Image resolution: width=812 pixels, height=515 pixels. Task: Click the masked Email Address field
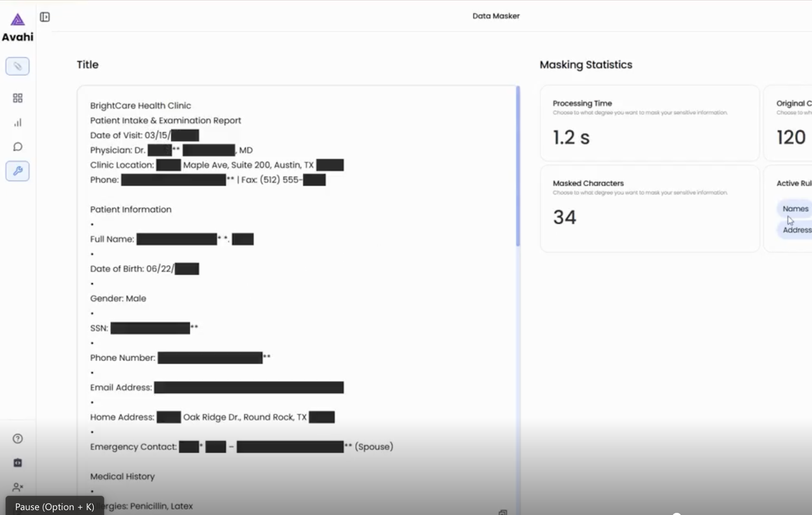[x=249, y=388]
